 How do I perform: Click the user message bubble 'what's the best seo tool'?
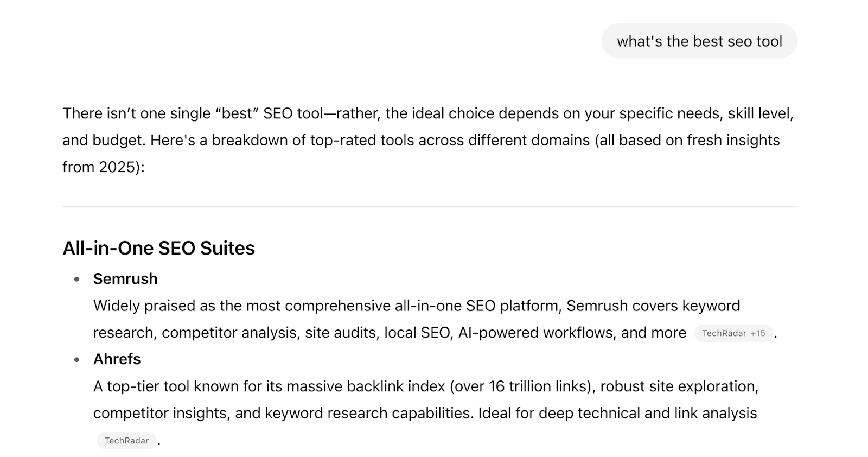(699, 41)
